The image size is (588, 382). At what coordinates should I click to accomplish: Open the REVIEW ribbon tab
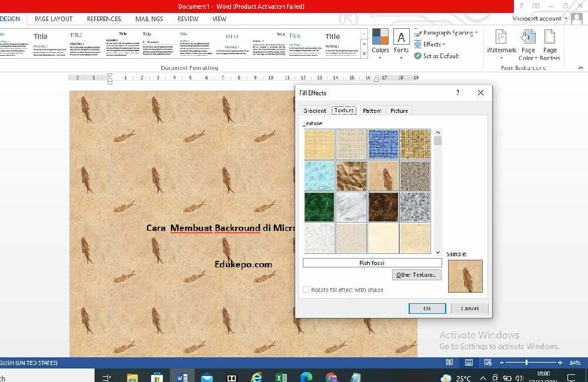188,19
